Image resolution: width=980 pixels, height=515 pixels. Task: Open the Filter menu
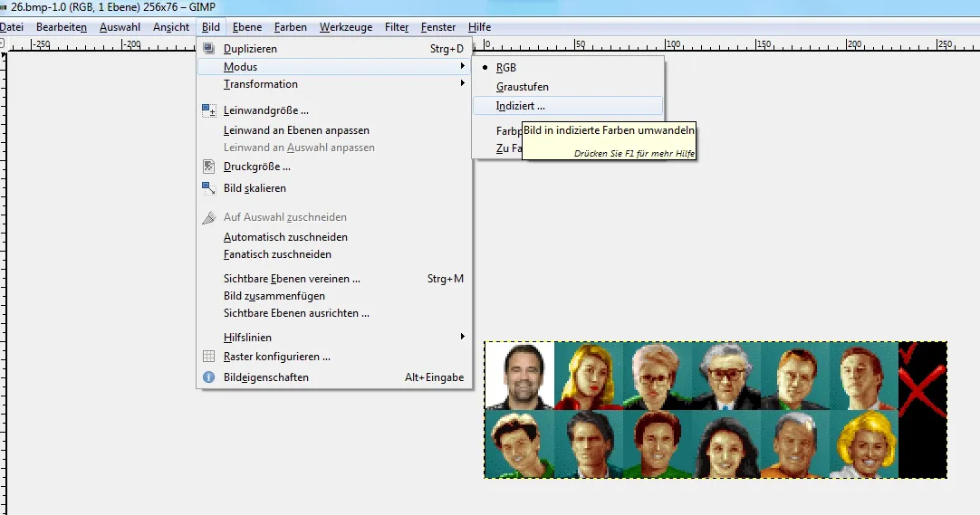[397, 27]
